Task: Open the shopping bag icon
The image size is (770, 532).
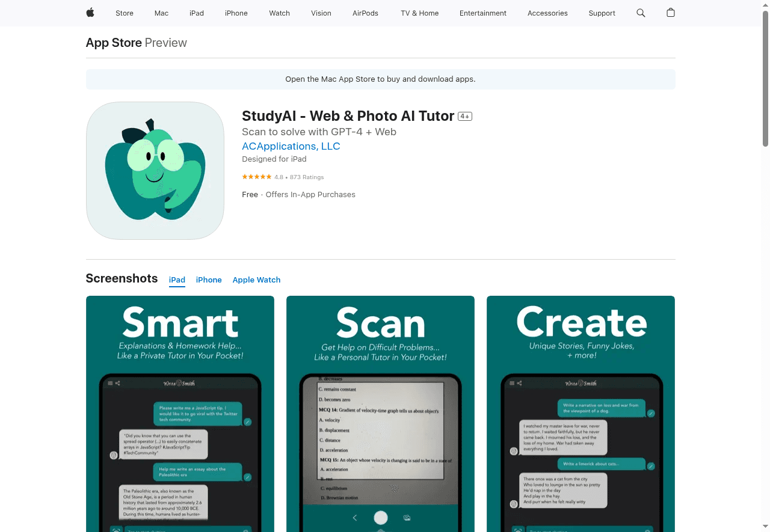Action: point(671,13)
